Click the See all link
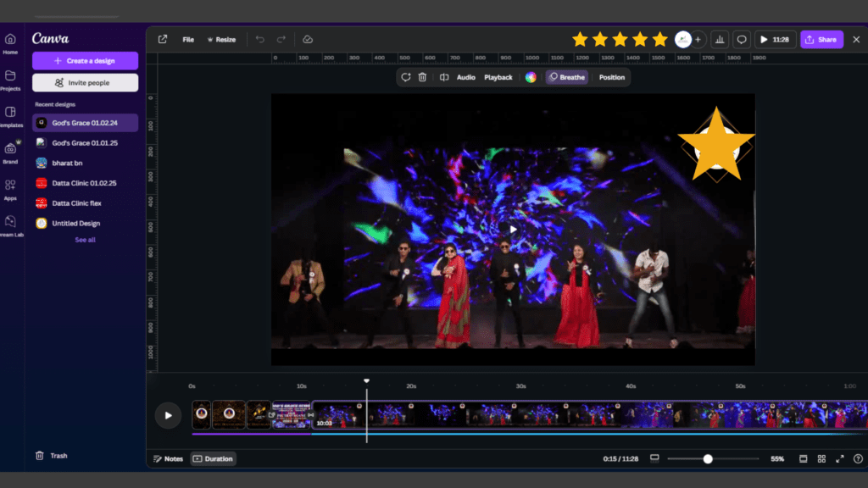This screenshot has height=488, width=868. [x=85, y=240]
